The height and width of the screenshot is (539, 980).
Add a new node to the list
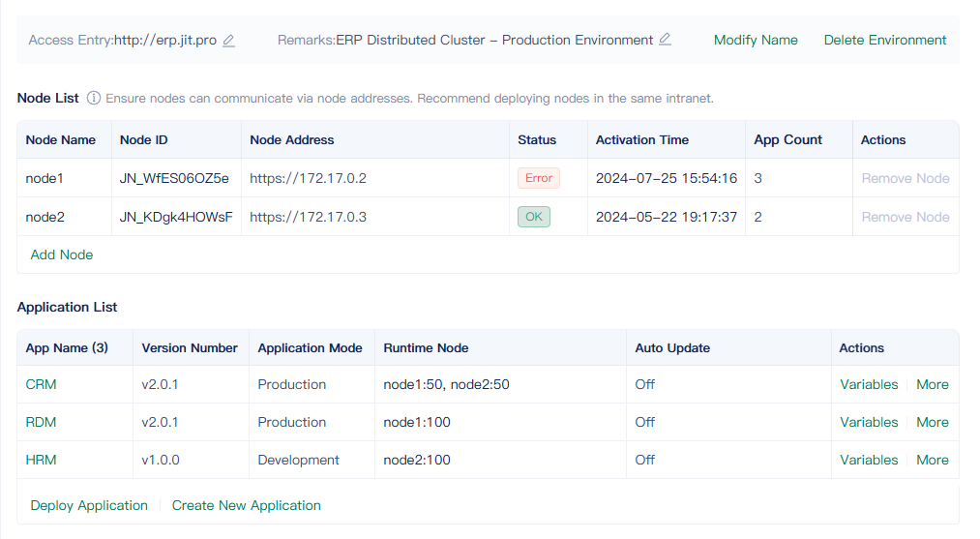tap(62, 255)
